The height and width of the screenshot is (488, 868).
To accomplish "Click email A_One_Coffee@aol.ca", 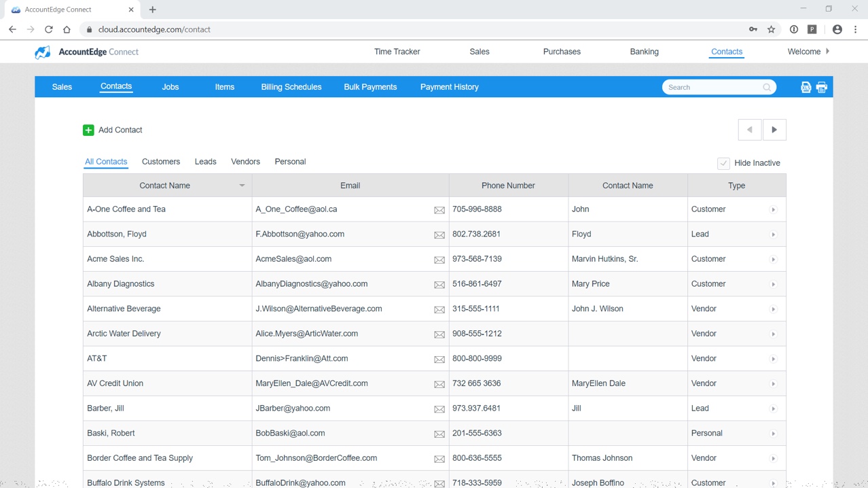I will [x=296, y=209].
